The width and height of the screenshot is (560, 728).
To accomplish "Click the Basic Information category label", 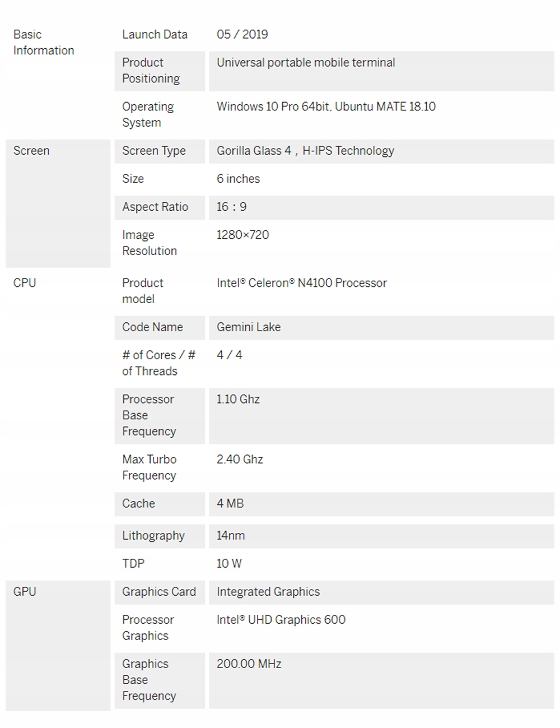I will tap(43, 43).
